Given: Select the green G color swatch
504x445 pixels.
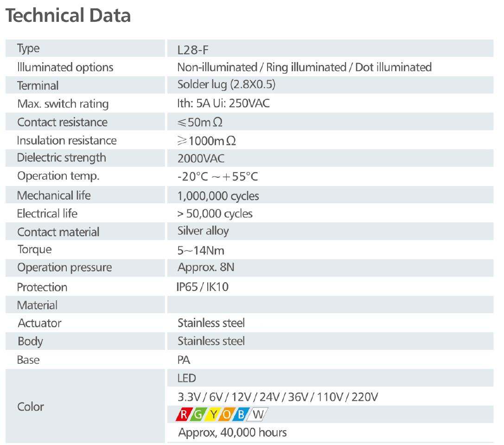Looking at the screenshot, I should [198, 414].
